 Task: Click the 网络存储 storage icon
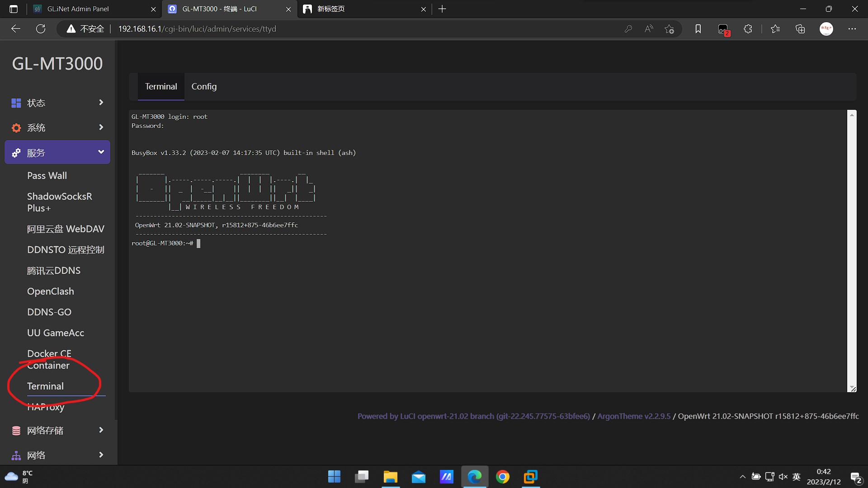16,431
